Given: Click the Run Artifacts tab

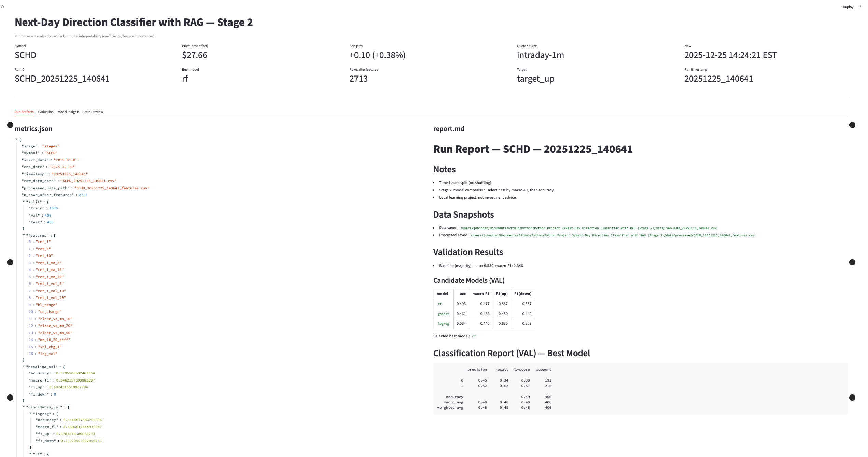Looking at the screenshot, I should [x=24, y=112].
